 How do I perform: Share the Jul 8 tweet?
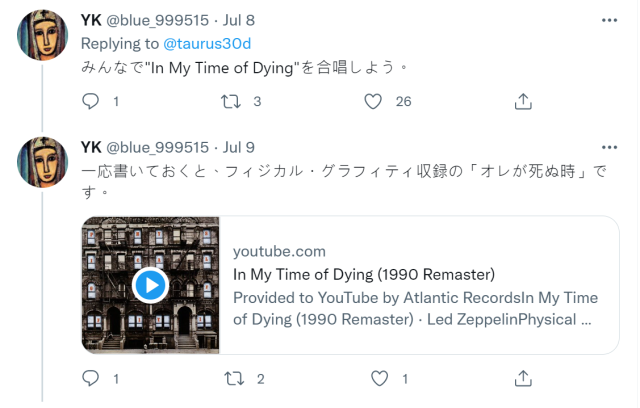click(522, 101)
